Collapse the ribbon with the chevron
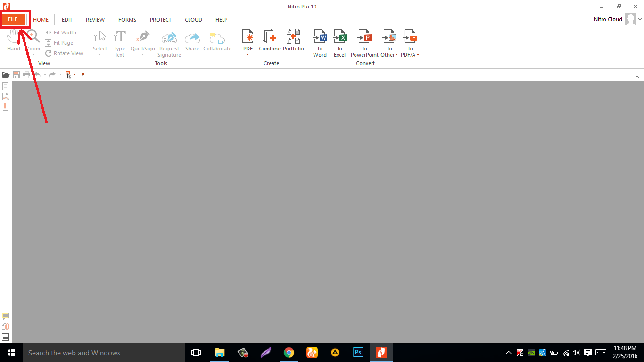644x362 pixels. pyautogui.click(x=637, y=76)
